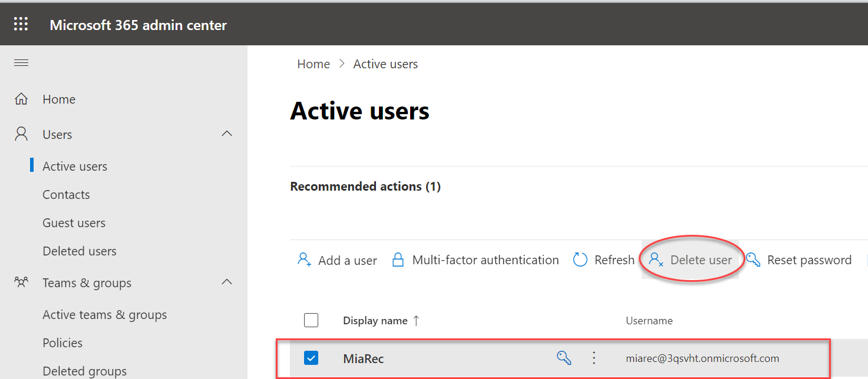
Task: Select Teams & groups in the navigation
Action: [87, 283]
